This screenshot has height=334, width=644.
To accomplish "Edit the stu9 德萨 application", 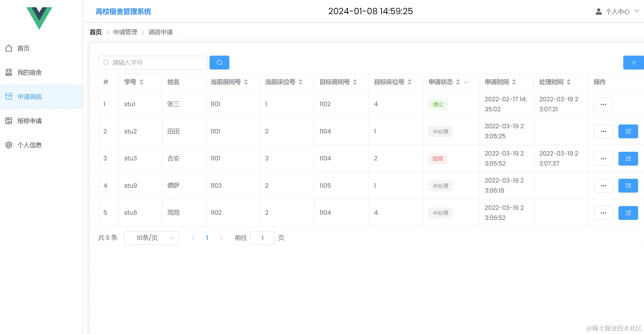I will (628, 186).
